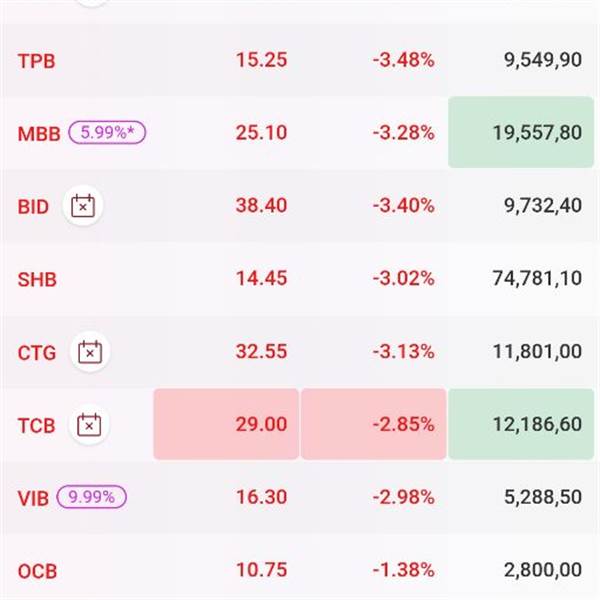Screen dimensions: 600x600
Task: Tap the calendar icon next to CTG
Action: click(90, 352)
